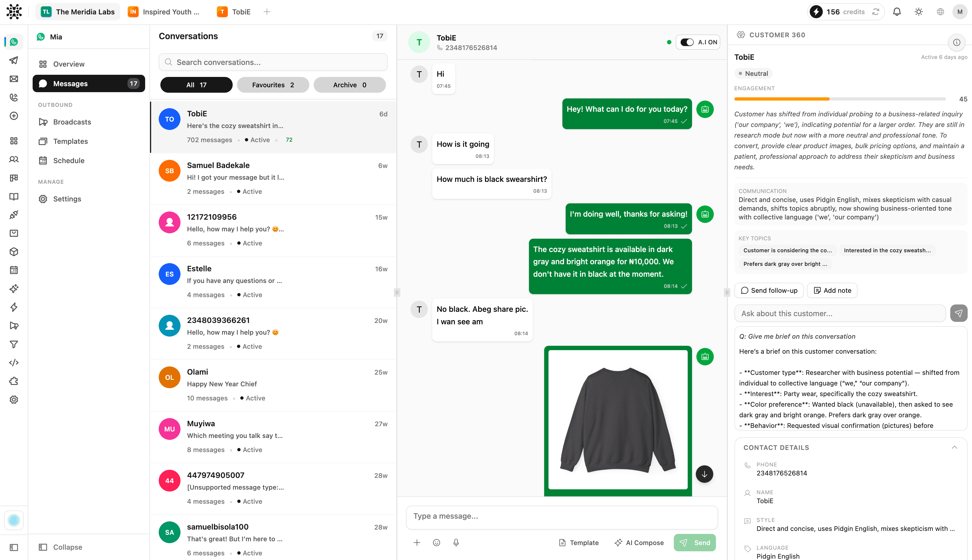Open the puzzle piece integrations sidebar icon

(x=14, y=381)
